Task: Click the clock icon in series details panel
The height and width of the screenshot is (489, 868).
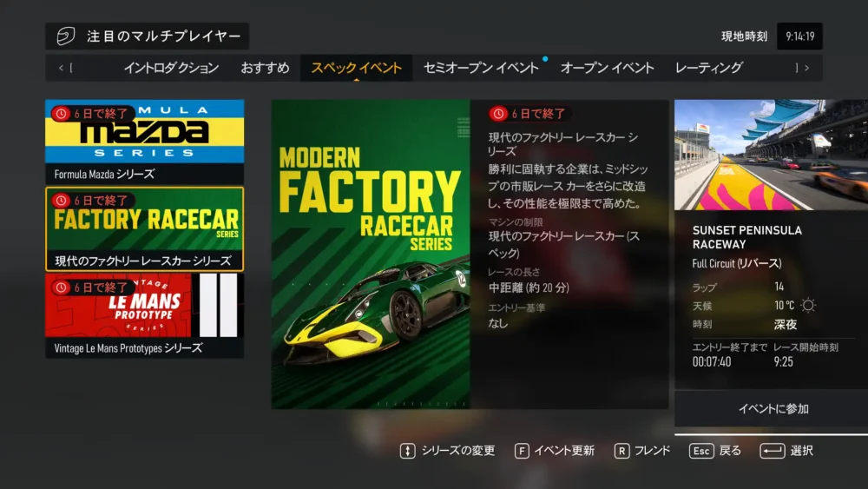Action: pyautogui.click(x=498, y=114)
